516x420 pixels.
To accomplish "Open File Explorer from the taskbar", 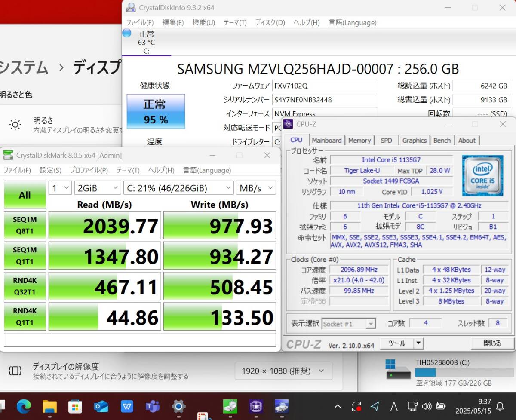I will (x=49, y=406).
